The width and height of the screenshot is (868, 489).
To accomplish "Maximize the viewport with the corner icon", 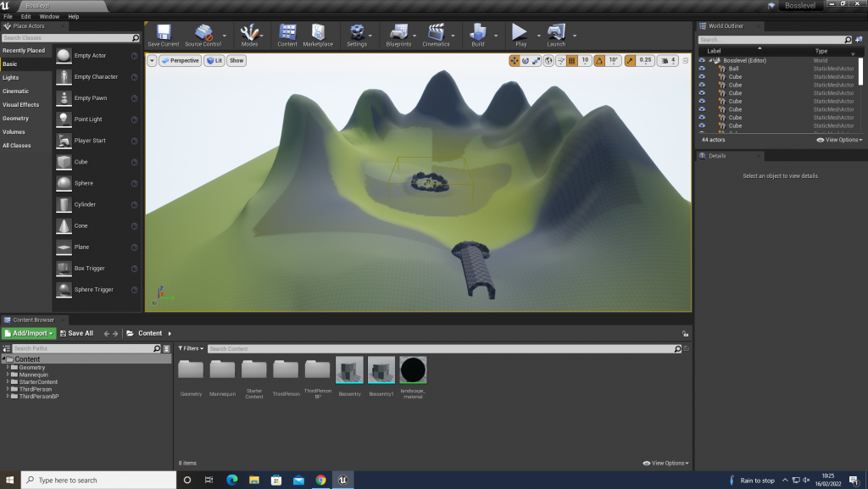I will tap(685, 61).
